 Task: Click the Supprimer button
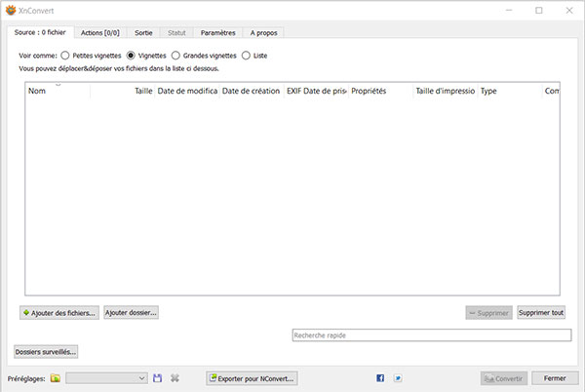tap(488, 313)
